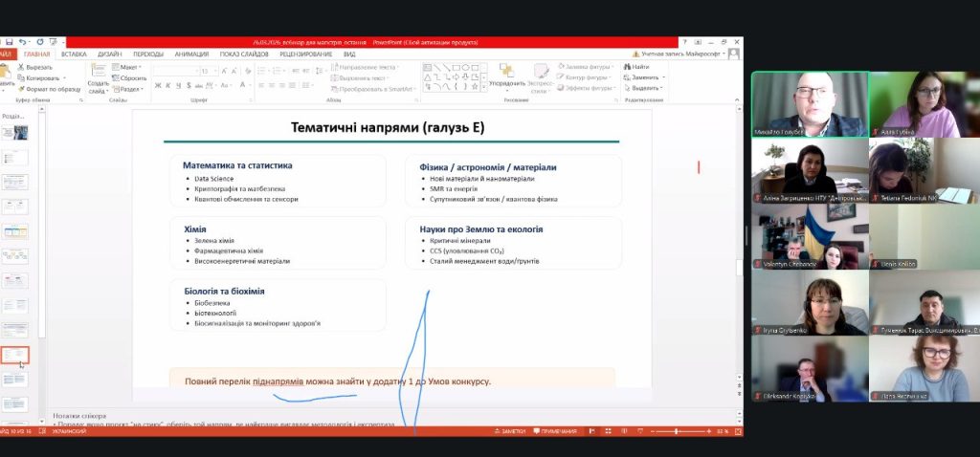Switch to the Вставка ribbon tab
The image size is (980, 457).
(x=74, y=54)
